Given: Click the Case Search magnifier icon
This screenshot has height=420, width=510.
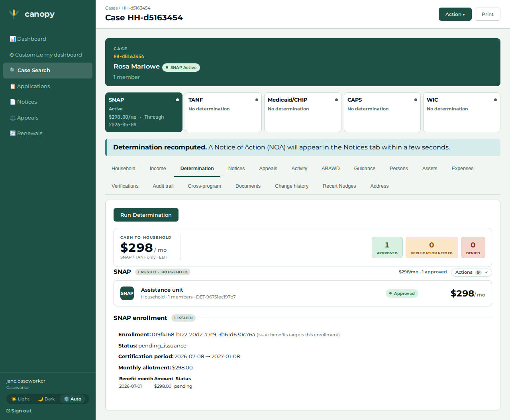Looking at the screenshot, I should point(13,71).
